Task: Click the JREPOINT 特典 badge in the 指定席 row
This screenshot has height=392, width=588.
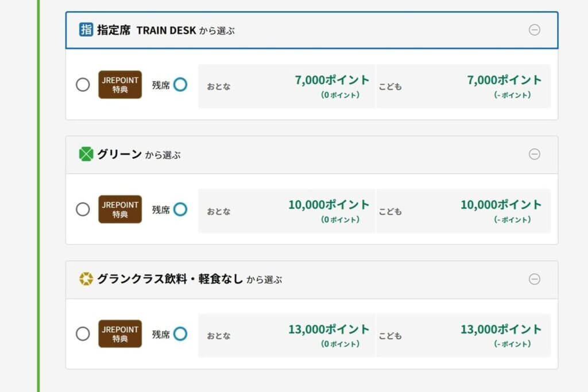Action: pyautogui.click(x=120, y=85)
